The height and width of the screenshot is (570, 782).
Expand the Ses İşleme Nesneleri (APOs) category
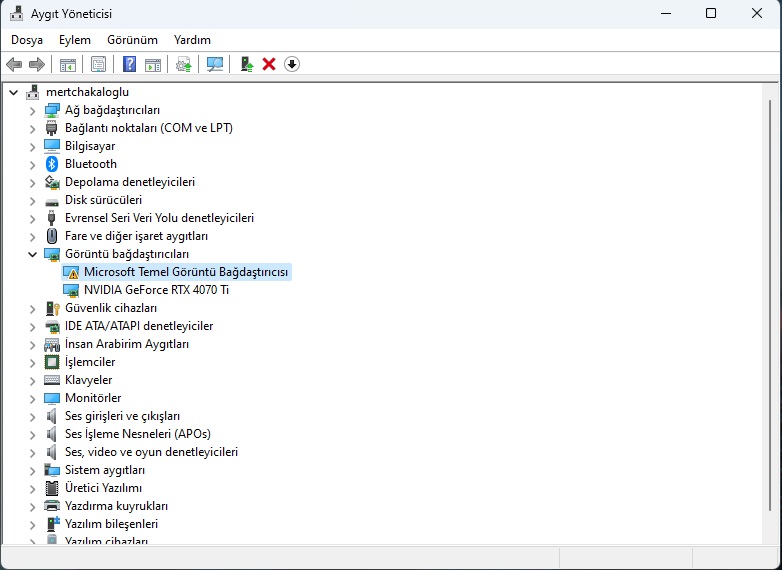tap(32, 434)
